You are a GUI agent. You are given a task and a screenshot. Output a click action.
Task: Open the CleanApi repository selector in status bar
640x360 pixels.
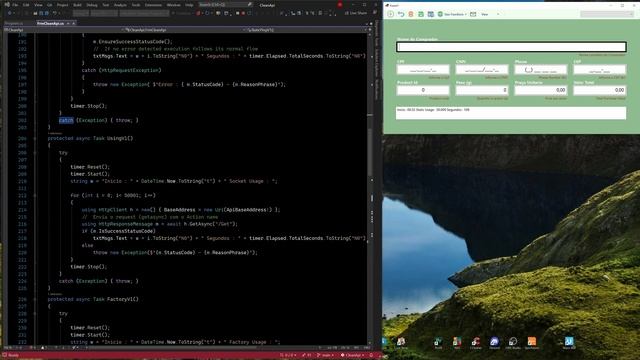[352, 355]
